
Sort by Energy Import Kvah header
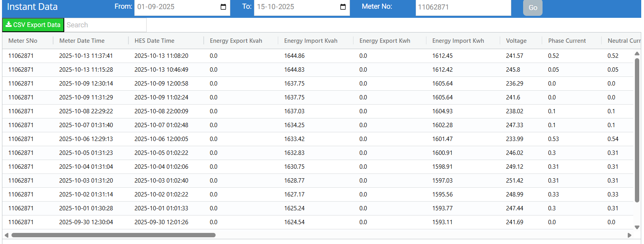point(311,41)
